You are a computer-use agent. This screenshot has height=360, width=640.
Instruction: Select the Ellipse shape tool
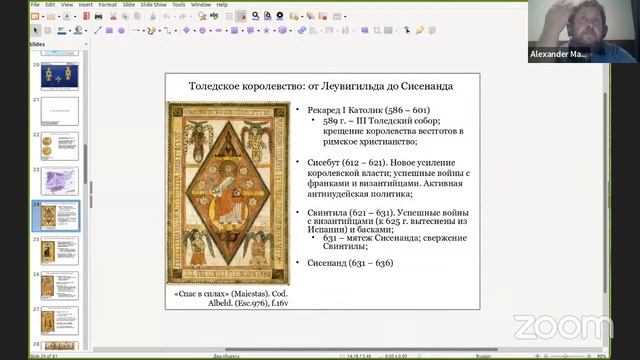pyautogui.click(x=122, y=30)
